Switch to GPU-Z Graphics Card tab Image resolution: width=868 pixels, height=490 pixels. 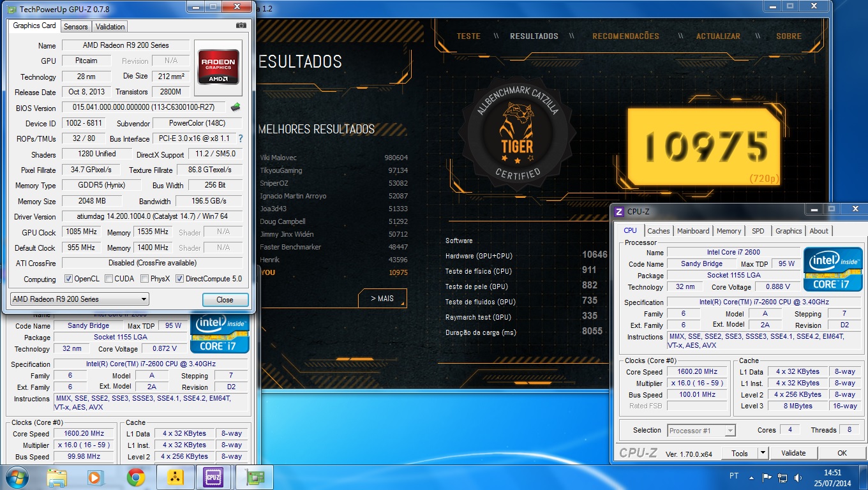point(34,26)
